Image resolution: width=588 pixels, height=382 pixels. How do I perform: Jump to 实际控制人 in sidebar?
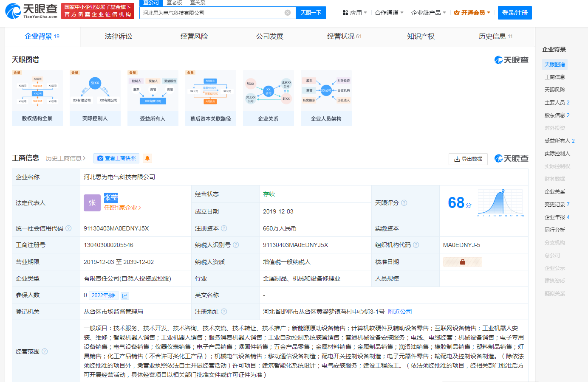pyautogui.click(x=557, y=154)
